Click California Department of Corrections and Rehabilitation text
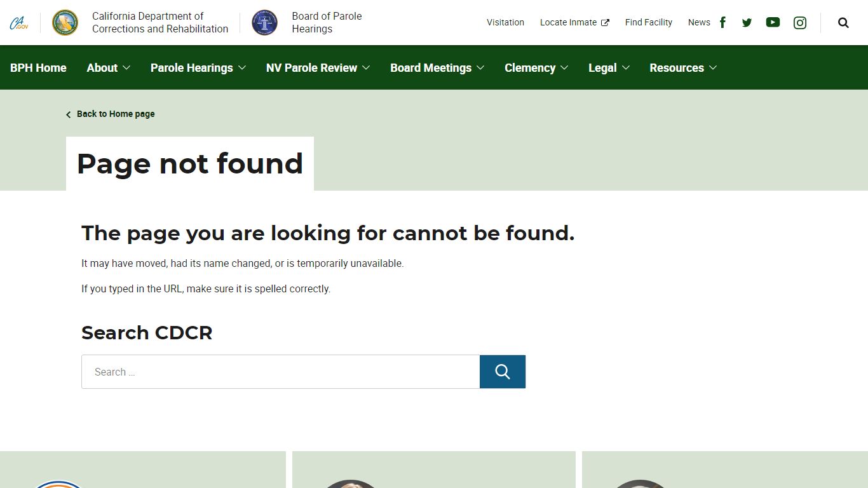868x488 pixels. (x=160, y=22)
